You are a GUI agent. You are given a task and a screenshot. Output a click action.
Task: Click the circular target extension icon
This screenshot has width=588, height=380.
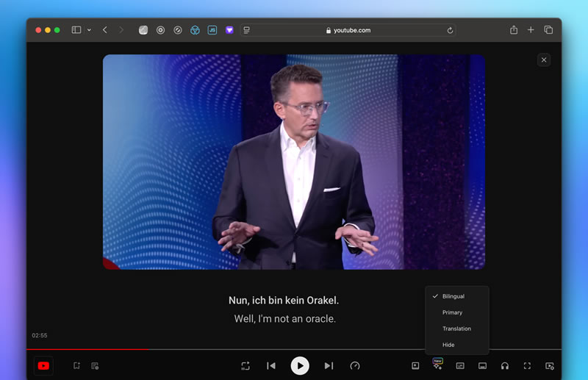pos(160,30)
